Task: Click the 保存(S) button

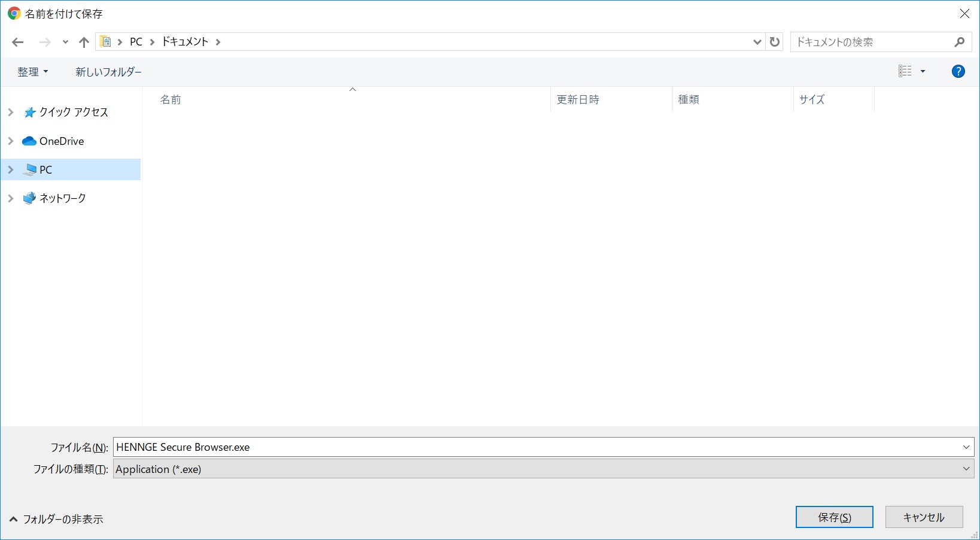Action: coord(834,517)
